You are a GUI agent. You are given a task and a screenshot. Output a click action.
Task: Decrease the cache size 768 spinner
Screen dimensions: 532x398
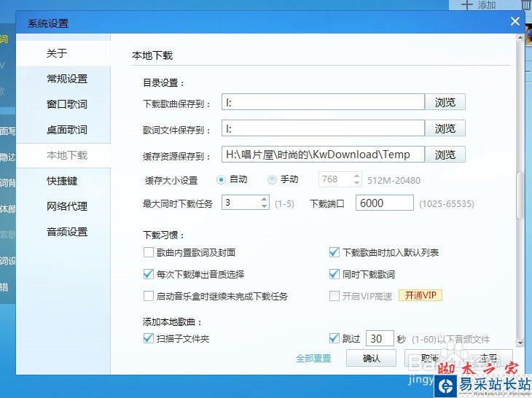pos(356,182)
